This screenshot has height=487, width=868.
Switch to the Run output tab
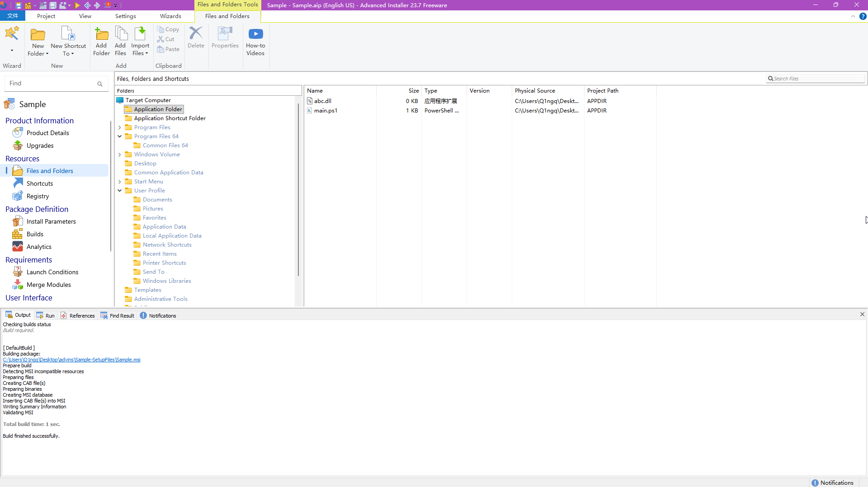point(45,315)
